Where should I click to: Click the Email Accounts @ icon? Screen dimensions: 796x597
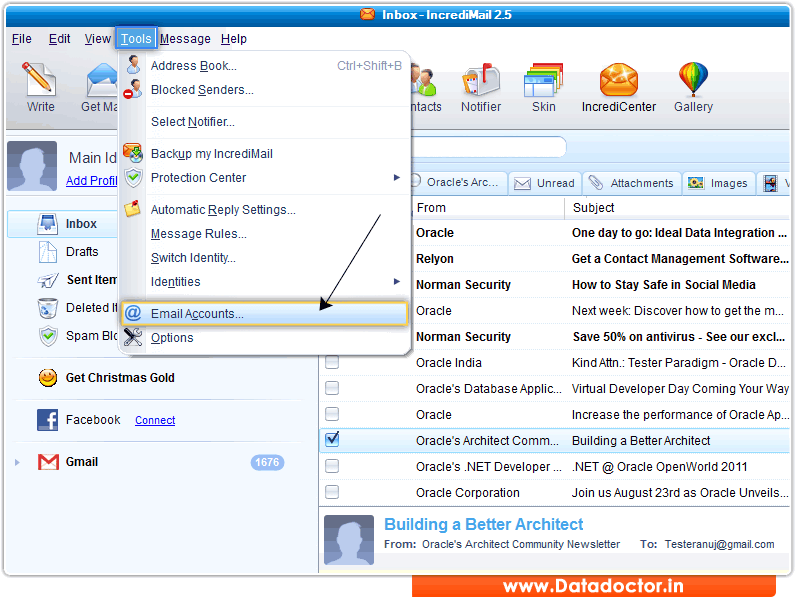(133, 313)
